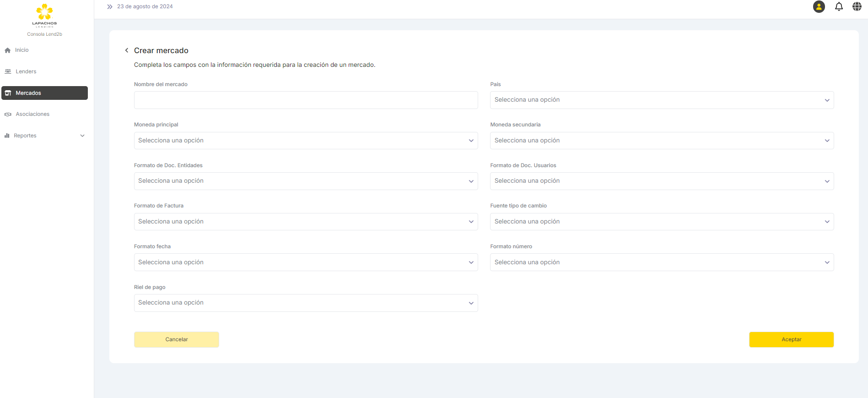Open the Asociaciones menu item
Image resolution: width=868 pixels, height=398 pixels.
tap(32, 114)
